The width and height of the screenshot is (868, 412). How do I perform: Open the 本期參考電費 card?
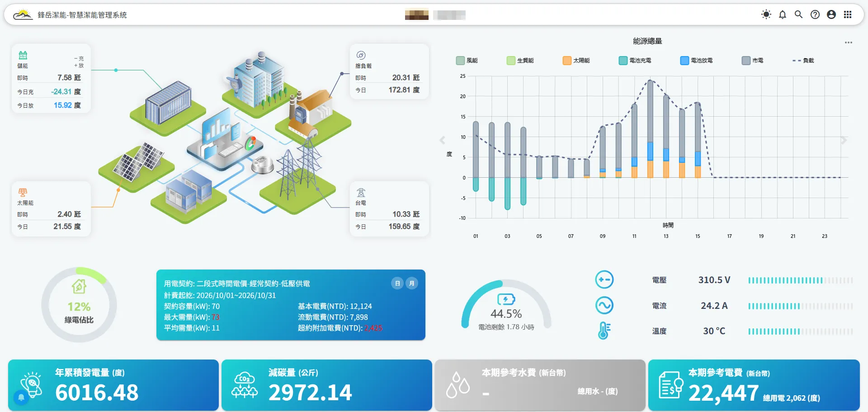click(754, 385)
